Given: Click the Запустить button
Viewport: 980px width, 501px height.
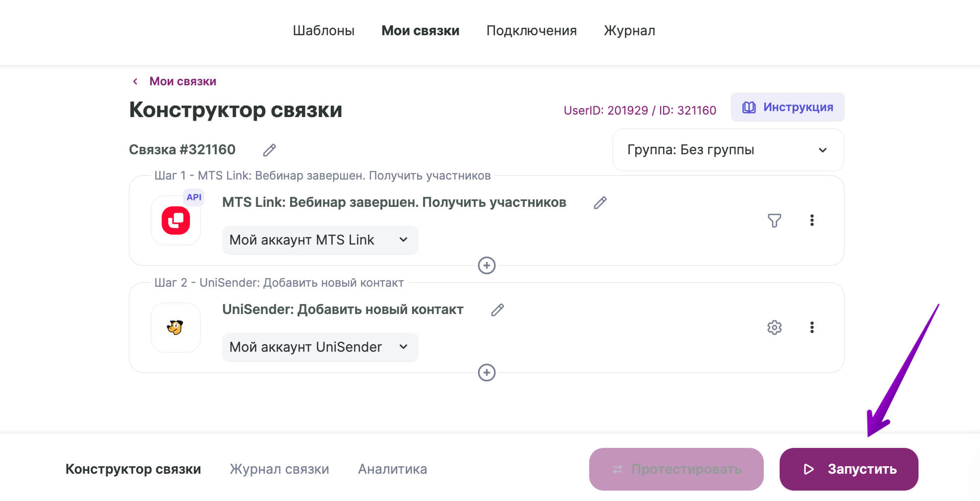Looking at the screenshot, I should pos(849,469).
